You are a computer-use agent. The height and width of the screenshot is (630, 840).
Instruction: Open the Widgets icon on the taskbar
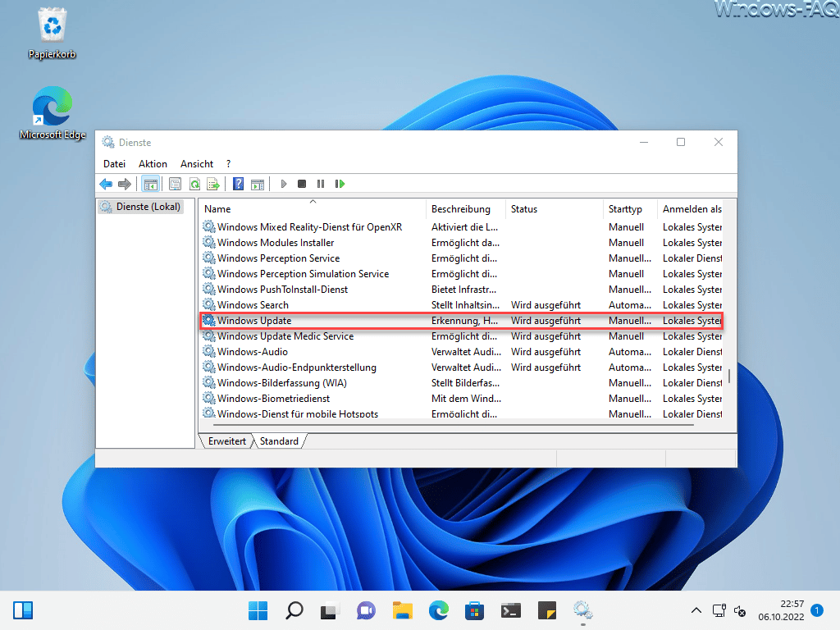(23, 610)
